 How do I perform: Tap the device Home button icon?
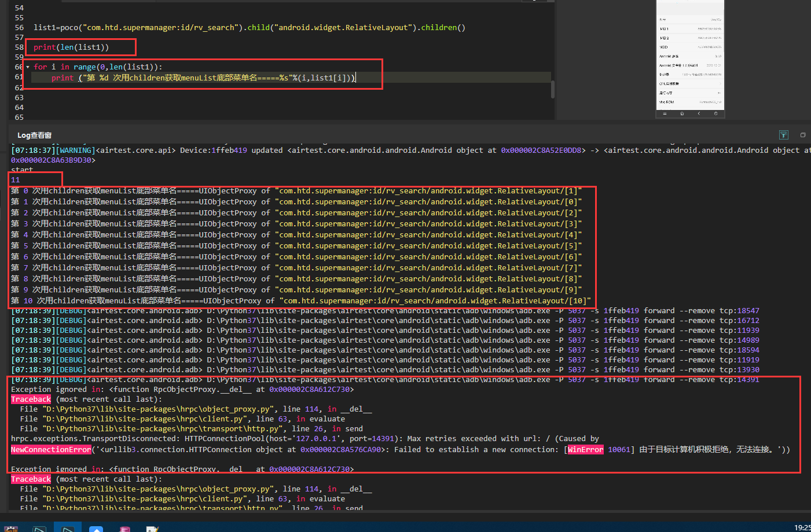pos(682,113)
